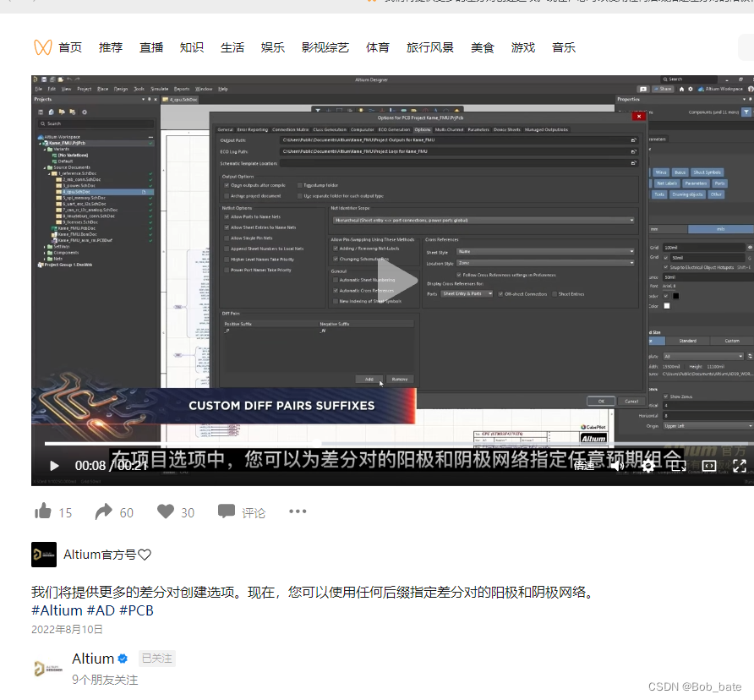Image resolution: width=754 pixels, height=700 pixels.
Task: Toggle Archive project document checkbox
Action: tap(227, 196)
